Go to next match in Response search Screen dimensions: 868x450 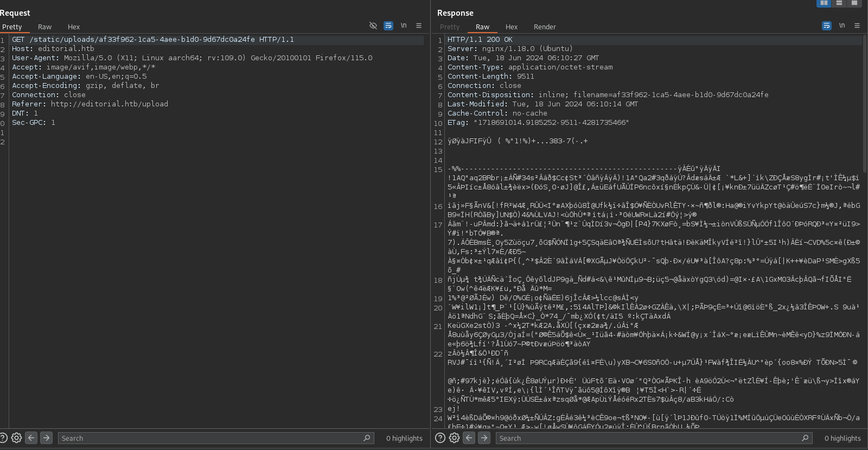(484, 438)
